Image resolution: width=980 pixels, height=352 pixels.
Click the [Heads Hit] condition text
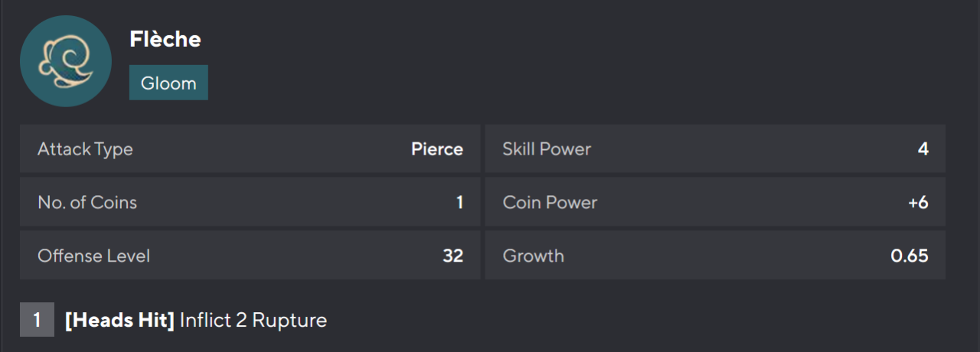pyautogui.click(x=119, y=320)
